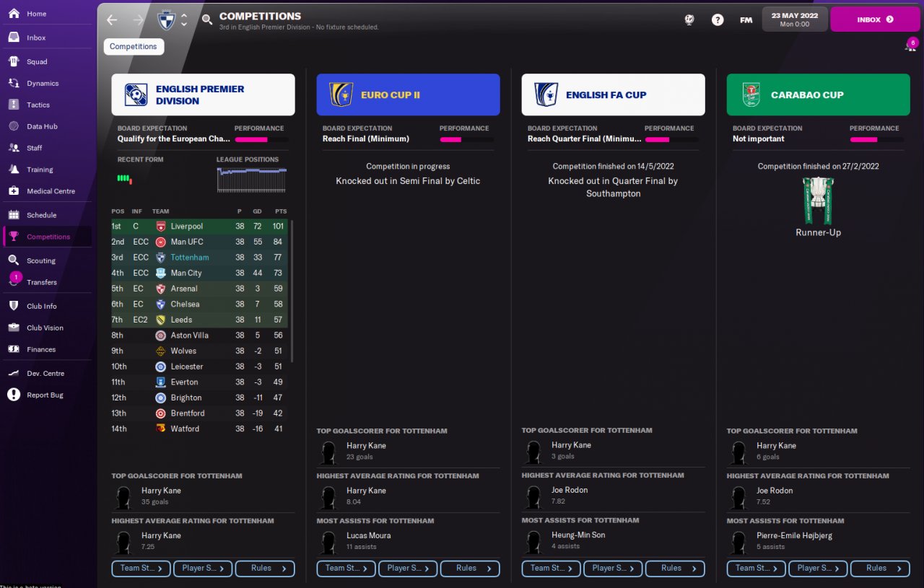The width and height of the screenshot is (924, 588).
Task: Click the back navigation arrow
Action: pyautogui.click(x=112, y=20)
